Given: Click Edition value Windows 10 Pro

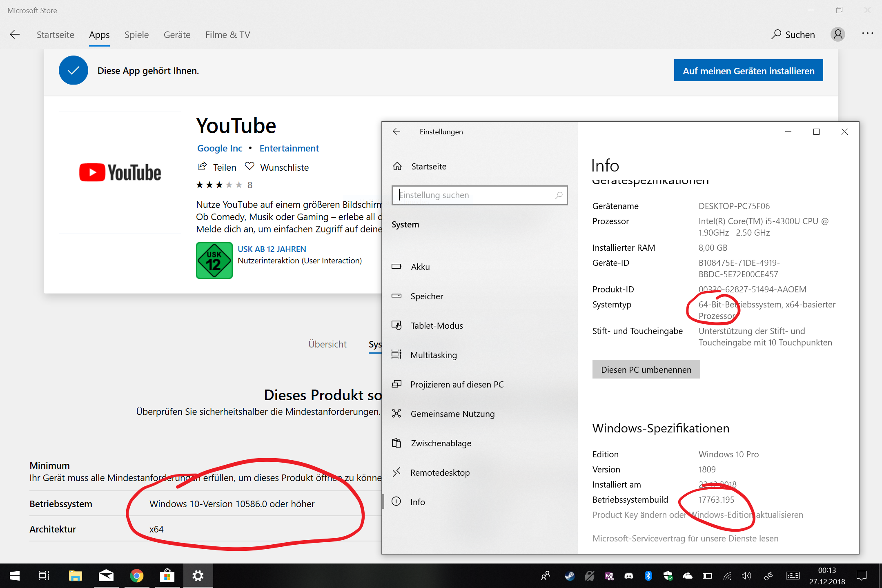Looking at the screenshot, I should tap(728, 454).
